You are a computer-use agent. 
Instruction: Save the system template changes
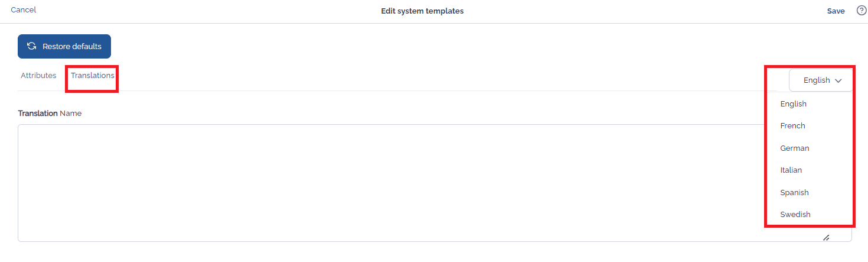pos(836,11)
